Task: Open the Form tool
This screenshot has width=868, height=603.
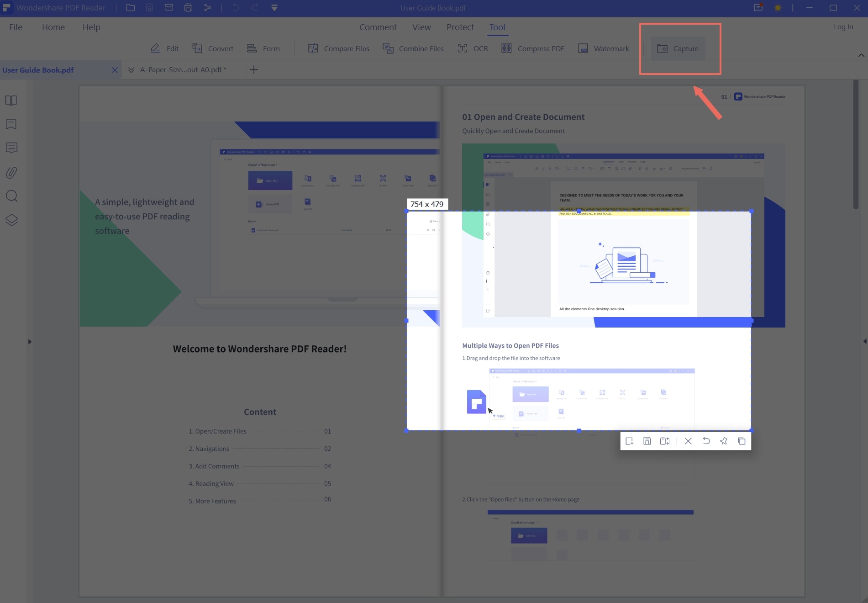Action: click(263, 48)
